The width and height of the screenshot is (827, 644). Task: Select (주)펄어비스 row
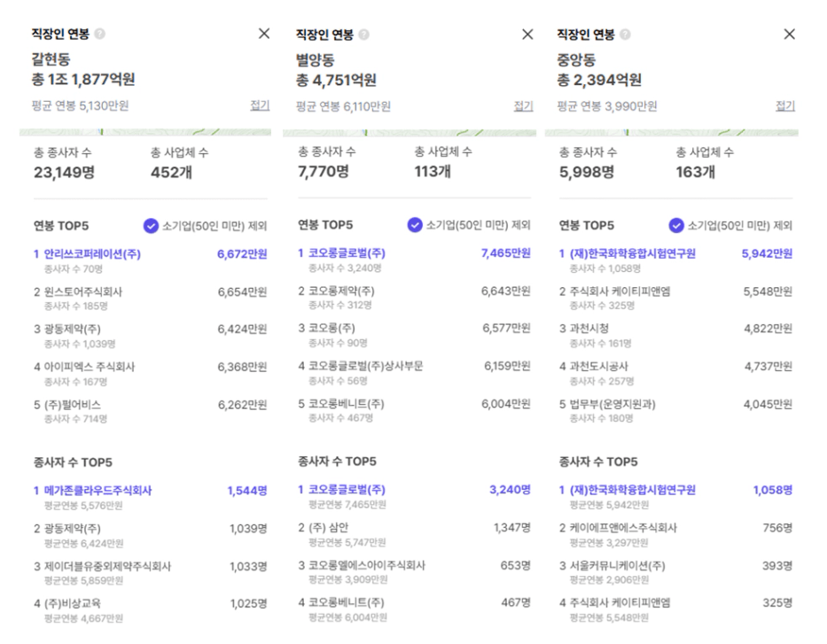[151, 412]
